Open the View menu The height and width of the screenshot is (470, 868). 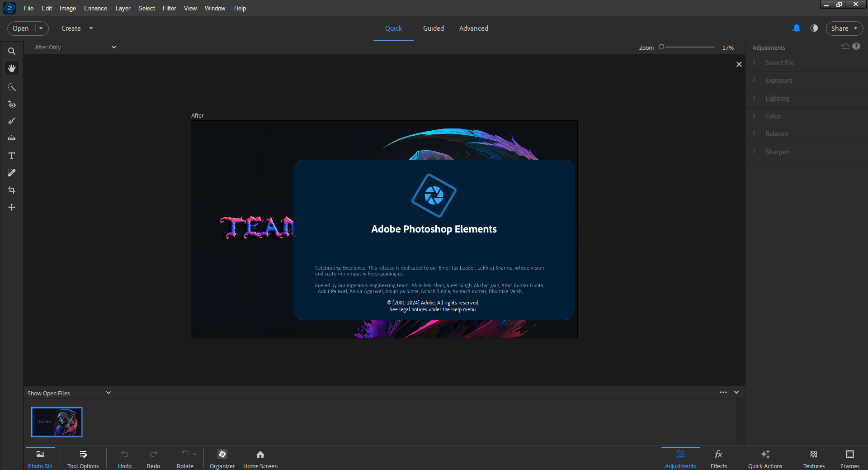click(190, 8)
